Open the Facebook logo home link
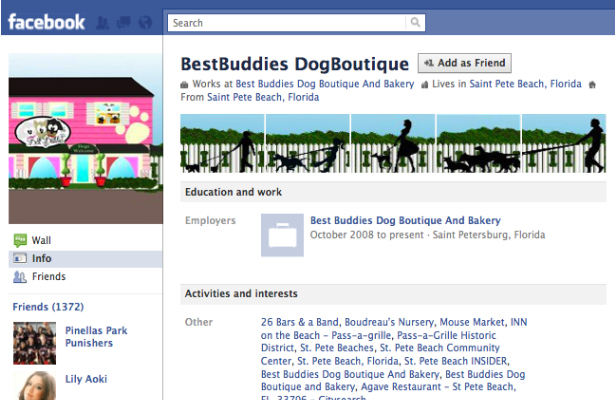 [46, 22]
